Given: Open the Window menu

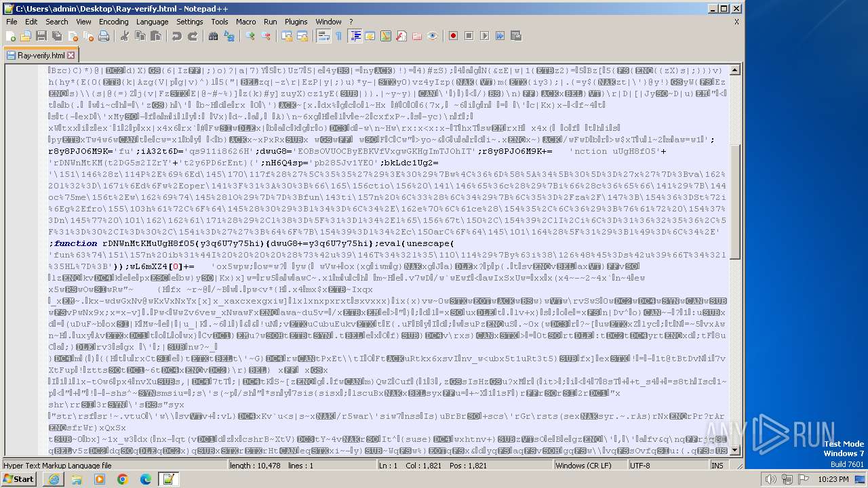Looking at the screenshot, I should [x=329, y=22].
